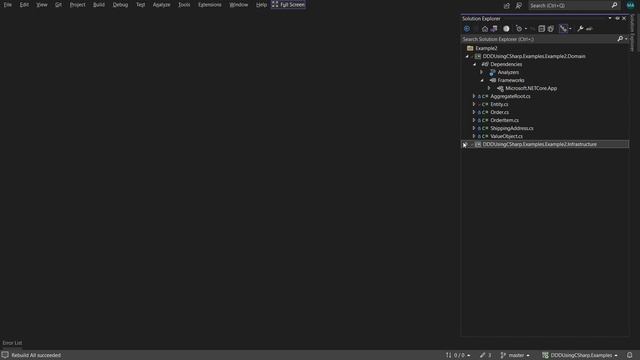Select the Order.cs file

(500, 112)
